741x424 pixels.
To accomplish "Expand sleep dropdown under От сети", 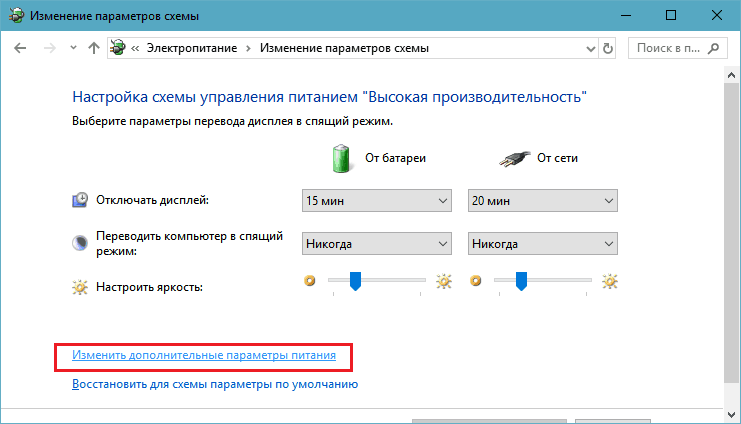I will (x=542, y=244).
